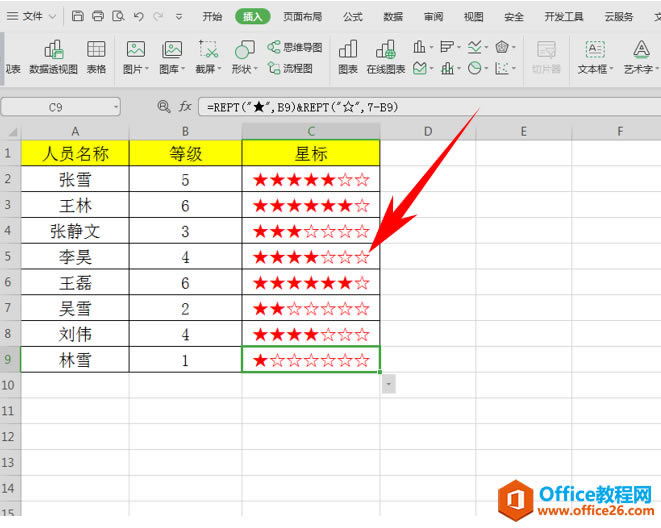Insert a column chart icon

point(419,47)
